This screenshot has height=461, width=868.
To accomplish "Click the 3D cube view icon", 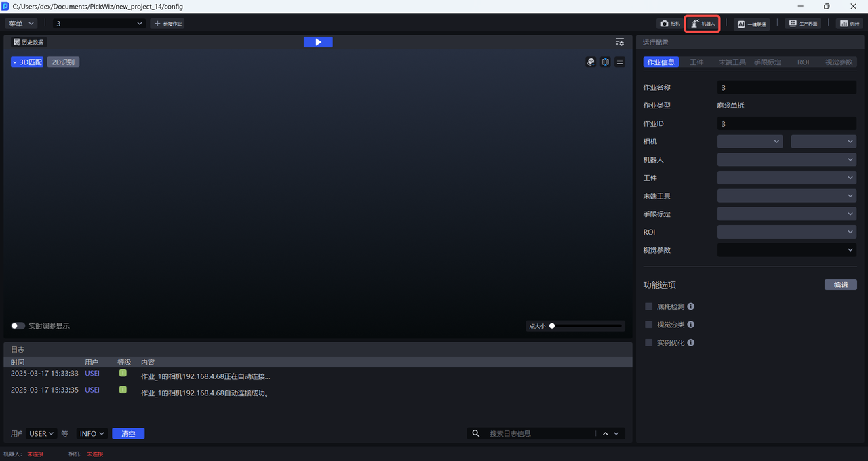I will pyautogui.click(x=591, y=62).
